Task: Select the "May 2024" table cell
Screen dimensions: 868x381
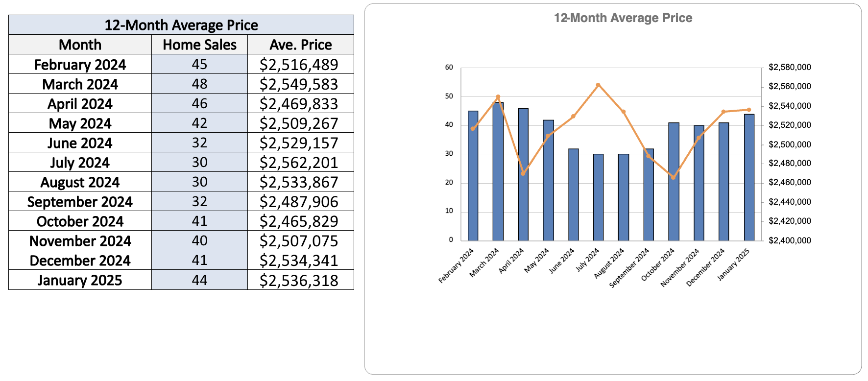Action: 80,123
